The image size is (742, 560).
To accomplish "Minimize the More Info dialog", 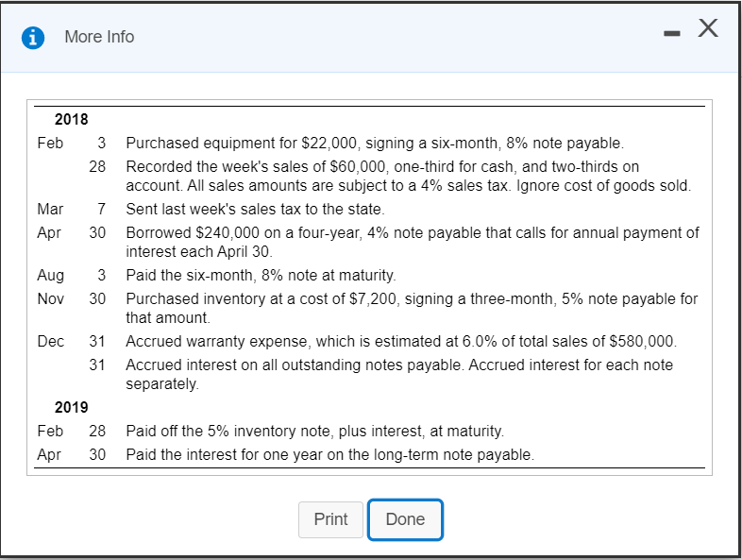I will pos(672,33).
